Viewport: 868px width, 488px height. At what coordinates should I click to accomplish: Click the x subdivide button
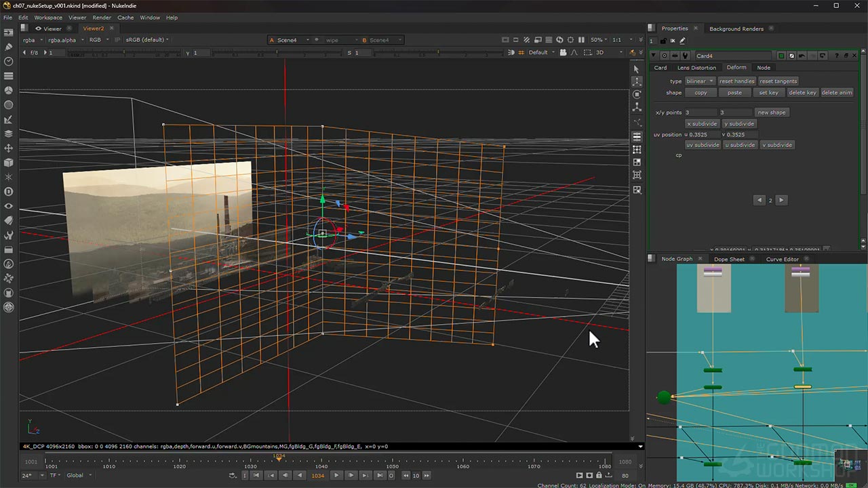[x=701, y=124]
